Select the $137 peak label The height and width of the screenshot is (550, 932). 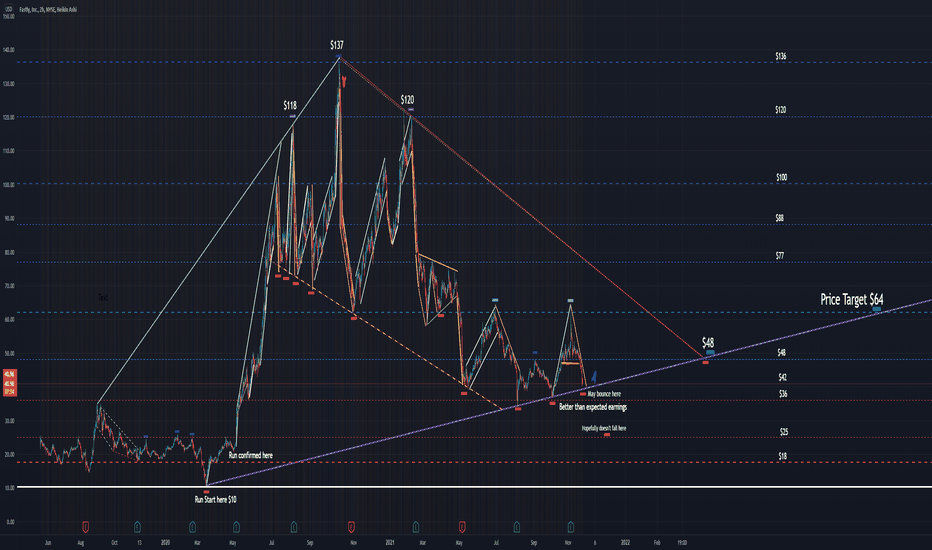pyautogui.click(x=337, y=45)
